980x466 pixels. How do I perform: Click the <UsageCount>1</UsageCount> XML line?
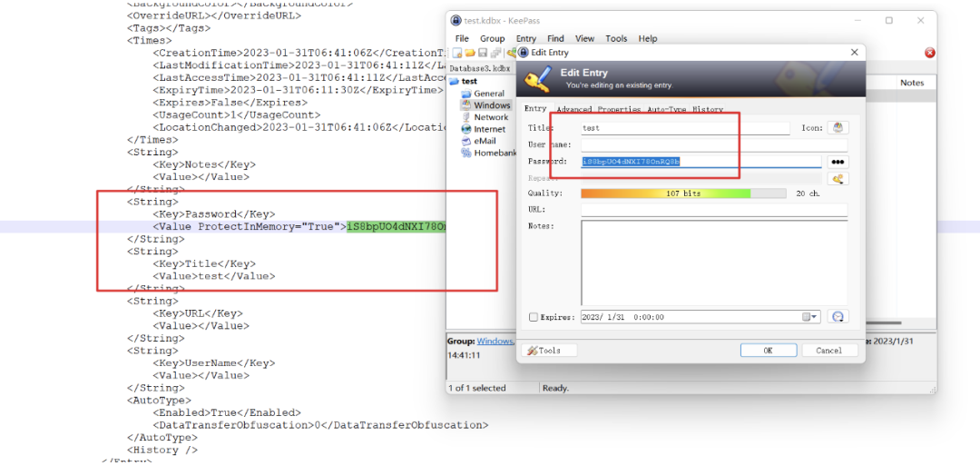click(236, 115)
